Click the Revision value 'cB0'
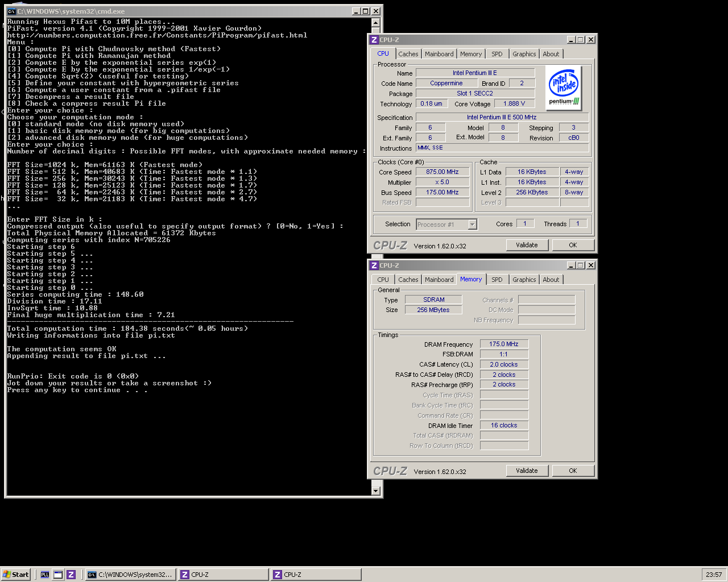Image resolution: width=728 pixels, height=582 pixels. pyautogui.click(x=573, y=138)
